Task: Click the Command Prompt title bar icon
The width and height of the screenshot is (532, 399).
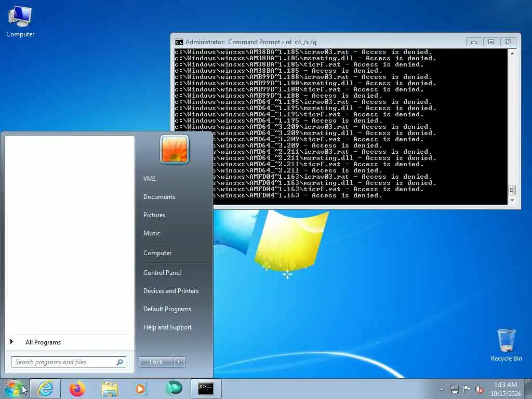Action: pyautogui.click(x=179, y=42)
